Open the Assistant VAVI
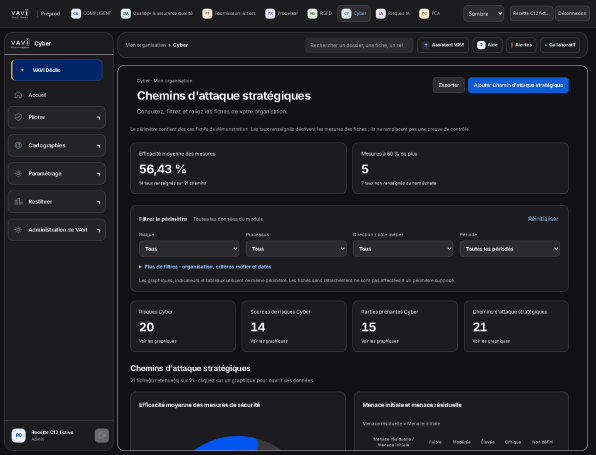Viewport: 596px width, 455px height. click(x=443, y=45)
